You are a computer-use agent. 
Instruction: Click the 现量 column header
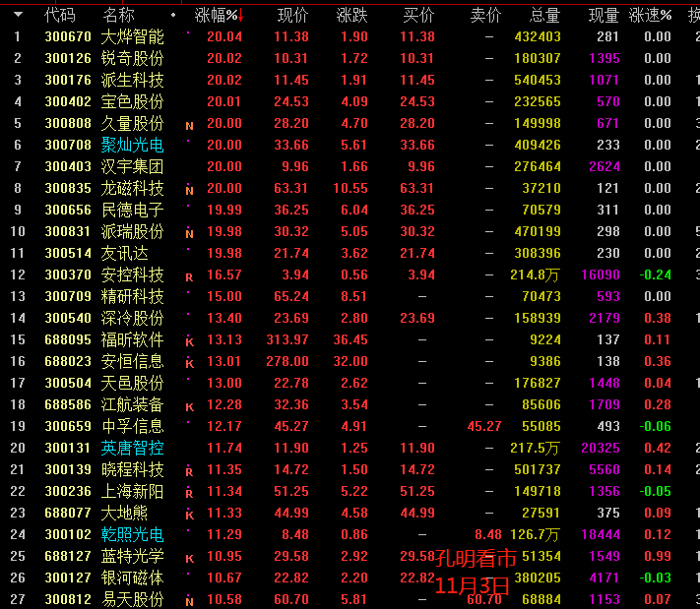604,15
